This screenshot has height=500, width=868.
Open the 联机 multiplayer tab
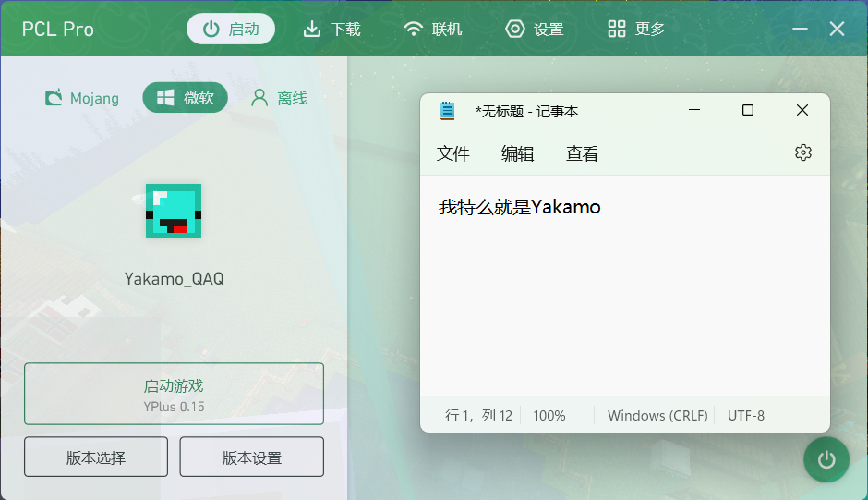coord(433,29)
